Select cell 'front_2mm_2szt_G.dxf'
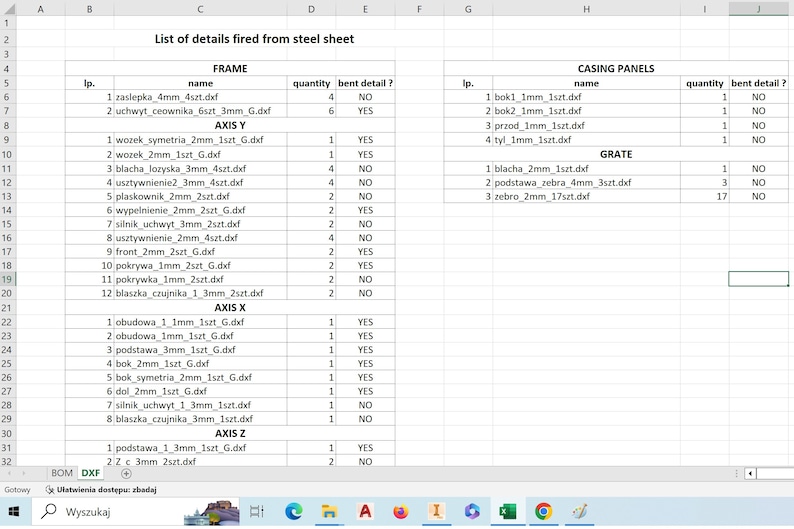Screen dimensions: 794x529 200,251
